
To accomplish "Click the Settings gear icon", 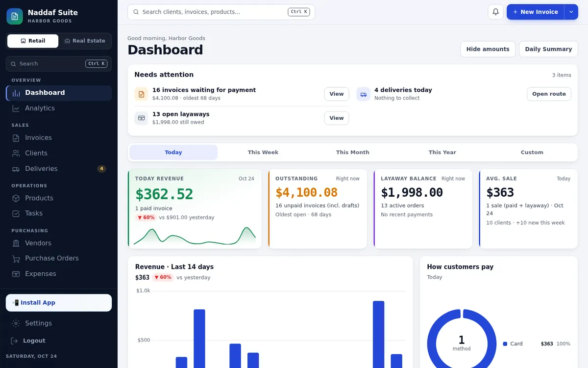I will click(16, 323).
